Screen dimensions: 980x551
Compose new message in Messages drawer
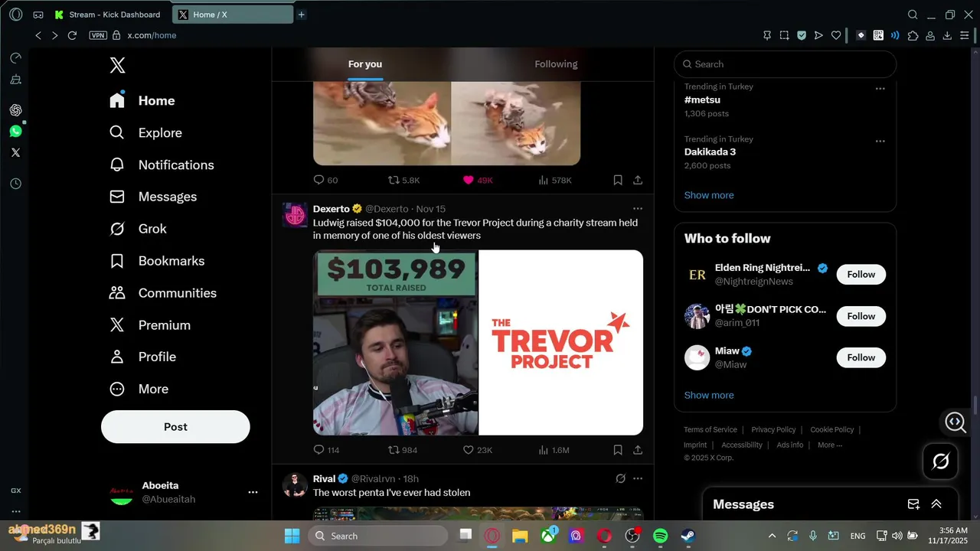click(x=913, y=504)
